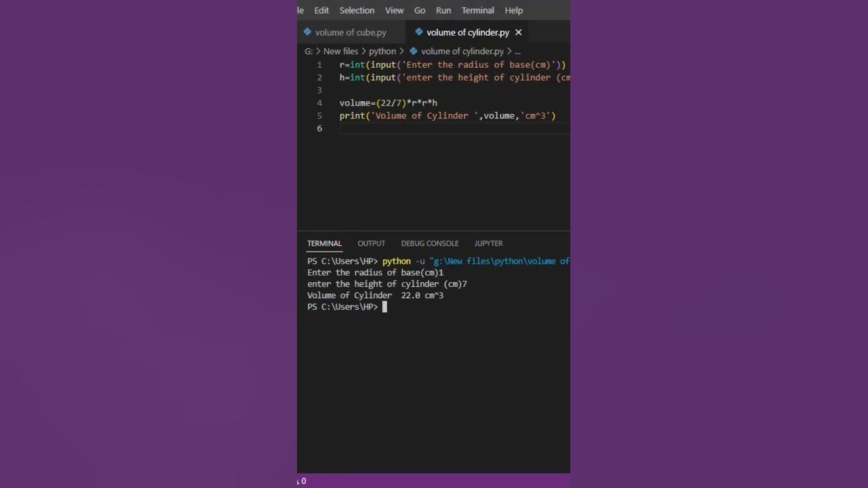868x488 pixels.
Task: Open the Help menu
Action: coord(514,10)
